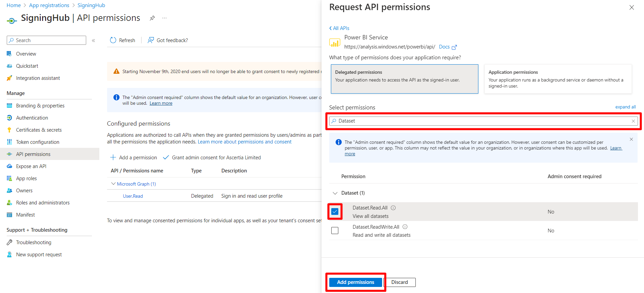Open the ellipsis more options in page header

tap(164, 18)
